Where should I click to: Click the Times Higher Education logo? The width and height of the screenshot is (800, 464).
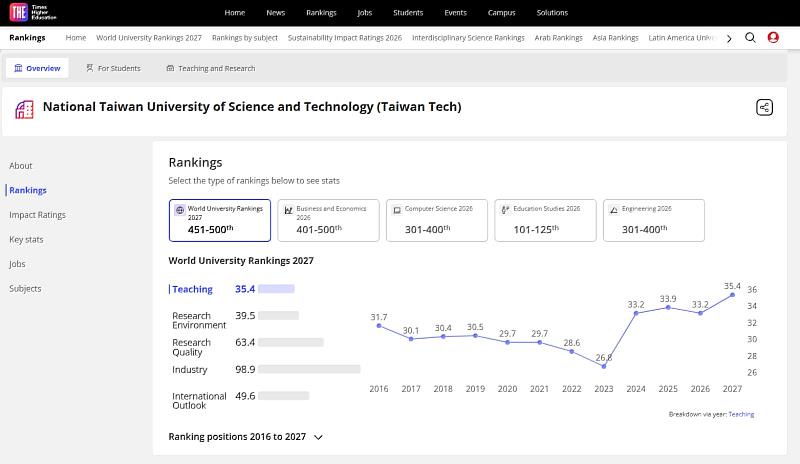pos(33,12)
